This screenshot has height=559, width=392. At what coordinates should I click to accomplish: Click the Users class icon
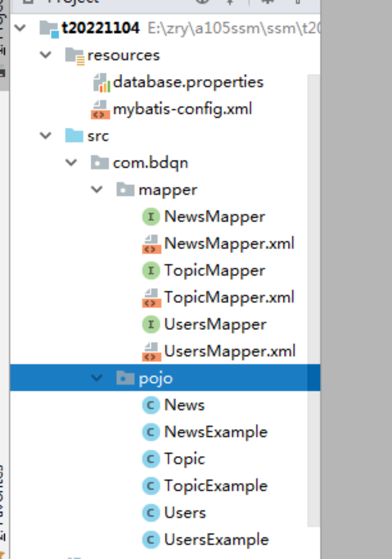(x=151, y=513)
